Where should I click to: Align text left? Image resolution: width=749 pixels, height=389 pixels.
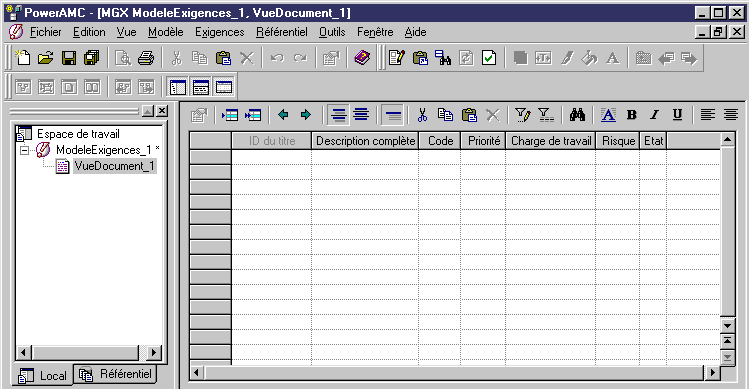pos(708,115)
